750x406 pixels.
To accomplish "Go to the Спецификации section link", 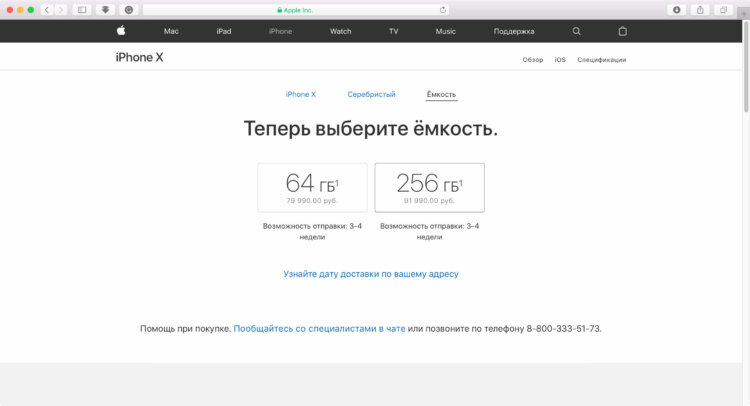I will tap(602, 60).
